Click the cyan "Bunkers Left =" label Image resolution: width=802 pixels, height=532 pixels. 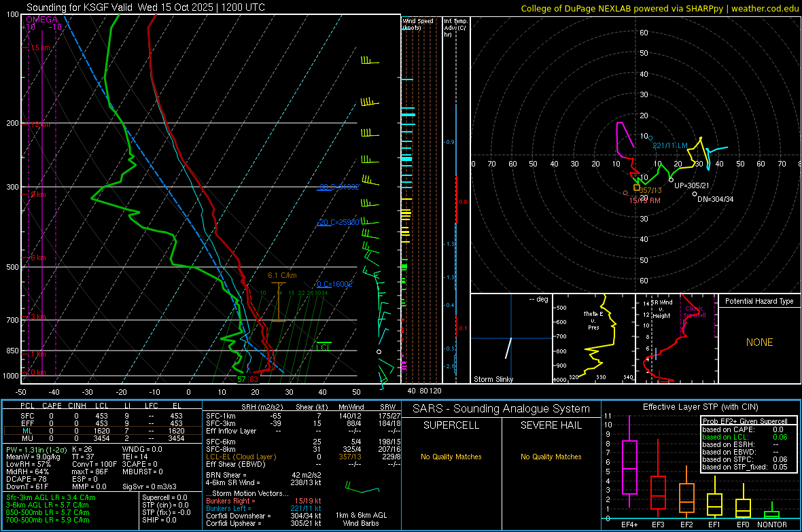(x=228, y=508)
